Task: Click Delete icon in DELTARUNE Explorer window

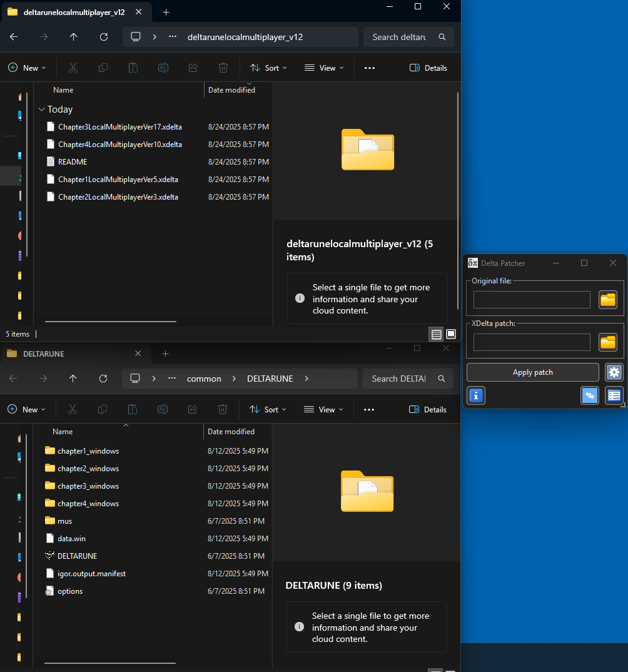Action: coord(222,409)
